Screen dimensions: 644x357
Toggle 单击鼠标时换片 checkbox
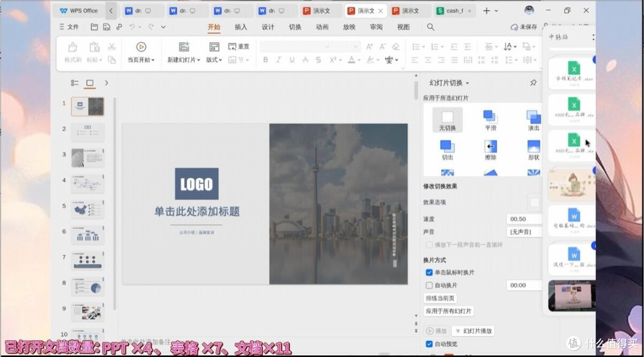[429, 272]
